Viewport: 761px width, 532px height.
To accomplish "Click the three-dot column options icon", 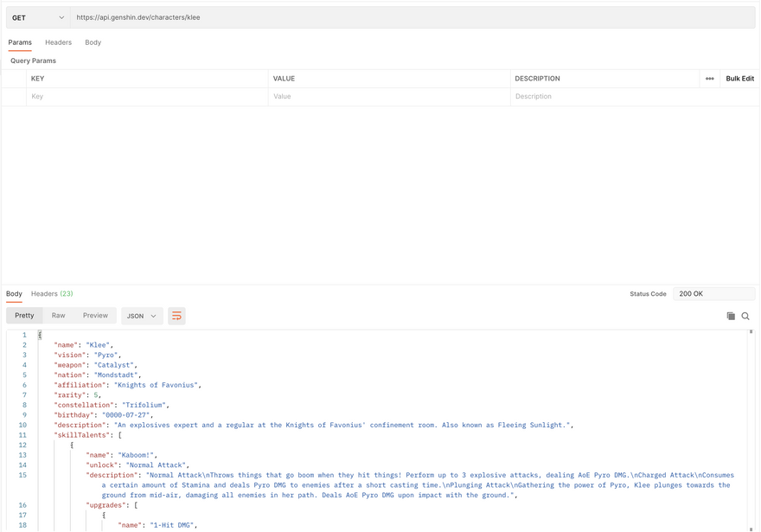I will (x=710, y=79).
